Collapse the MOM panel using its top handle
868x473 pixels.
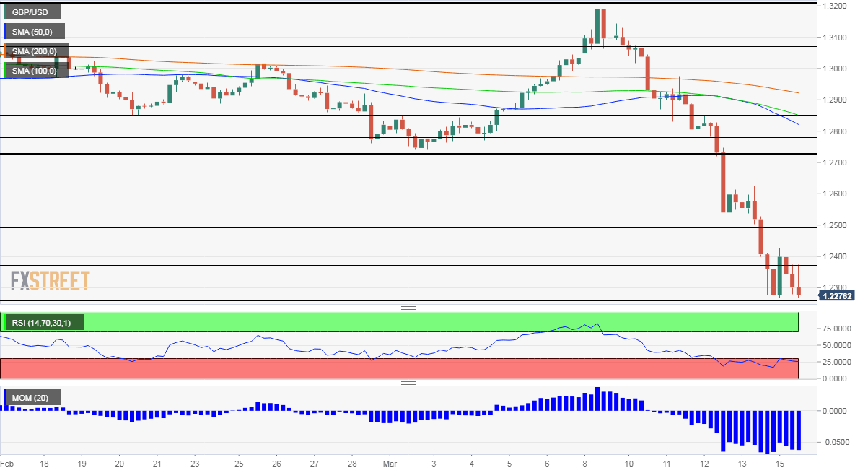(x=408, y=383)
